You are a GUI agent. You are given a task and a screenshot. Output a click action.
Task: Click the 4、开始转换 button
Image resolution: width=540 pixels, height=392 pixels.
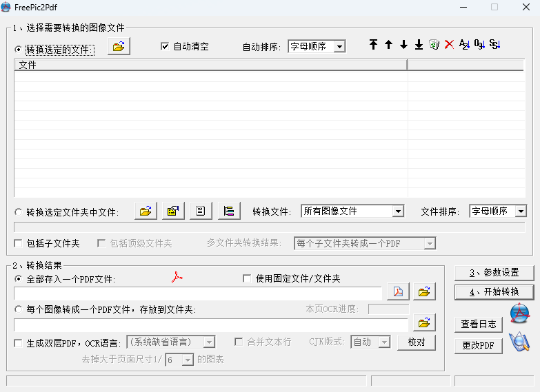pos(494,292)
